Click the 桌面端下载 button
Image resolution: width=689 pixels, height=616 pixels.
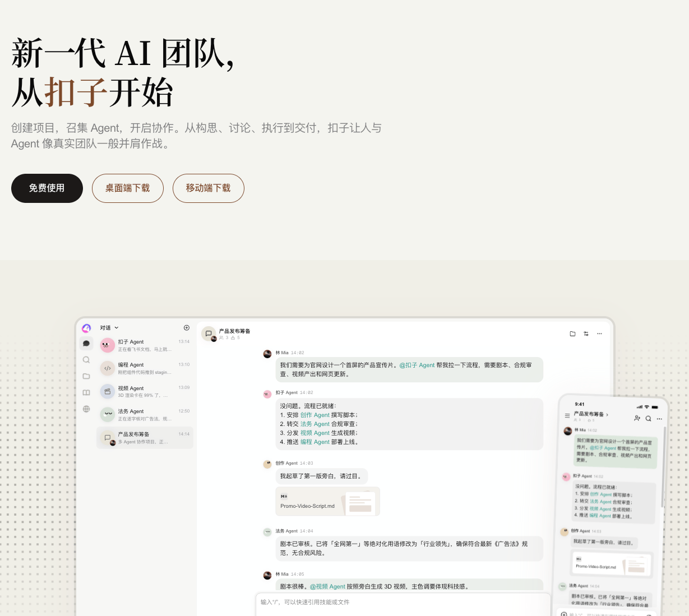[128, 188]
